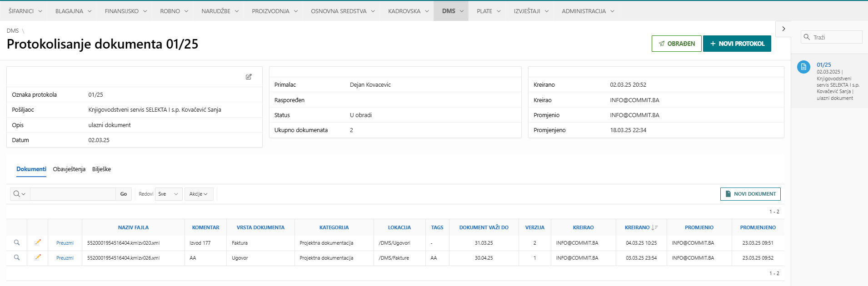Click the 31.03.25 validity date cell

coord(484,243)
